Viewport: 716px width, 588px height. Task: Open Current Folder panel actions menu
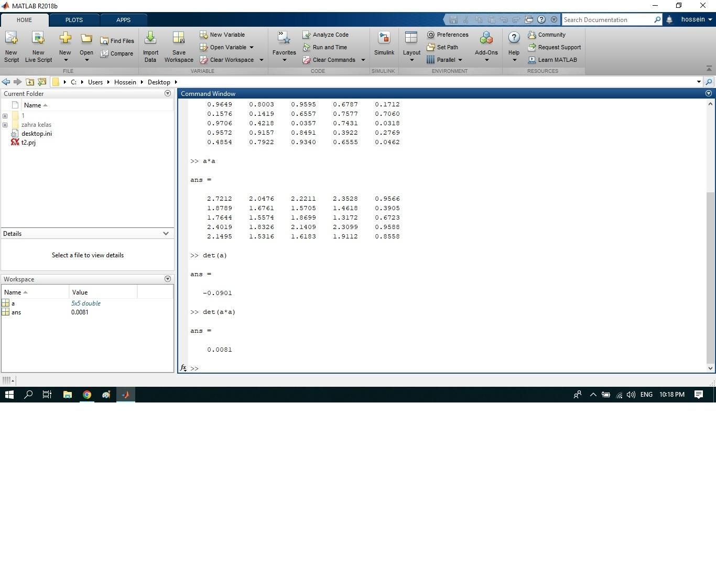click(168, 93)
